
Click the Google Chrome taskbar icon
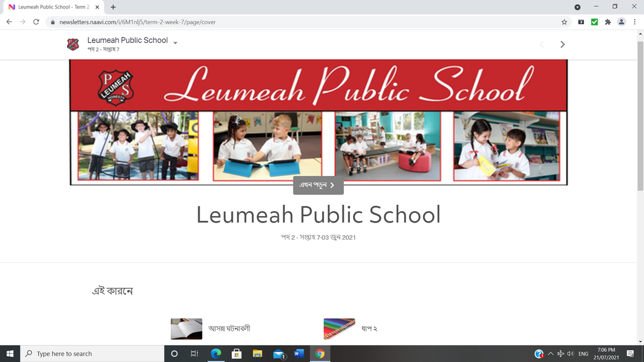click(x=320, y=353)
